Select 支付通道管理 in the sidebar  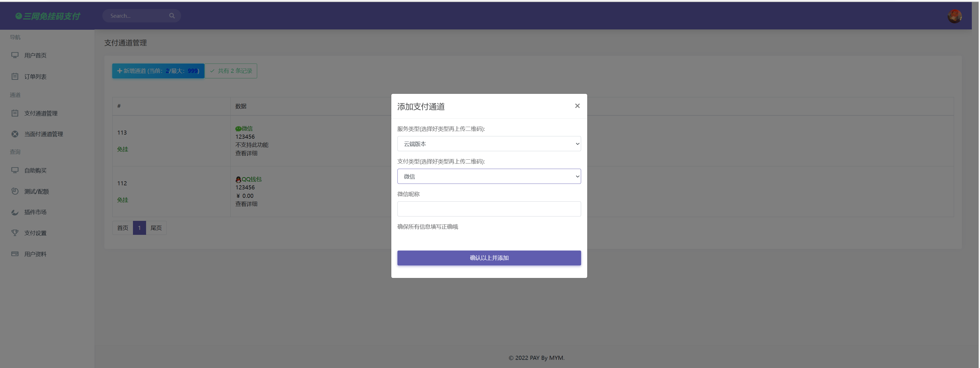(x=41, y=113)
